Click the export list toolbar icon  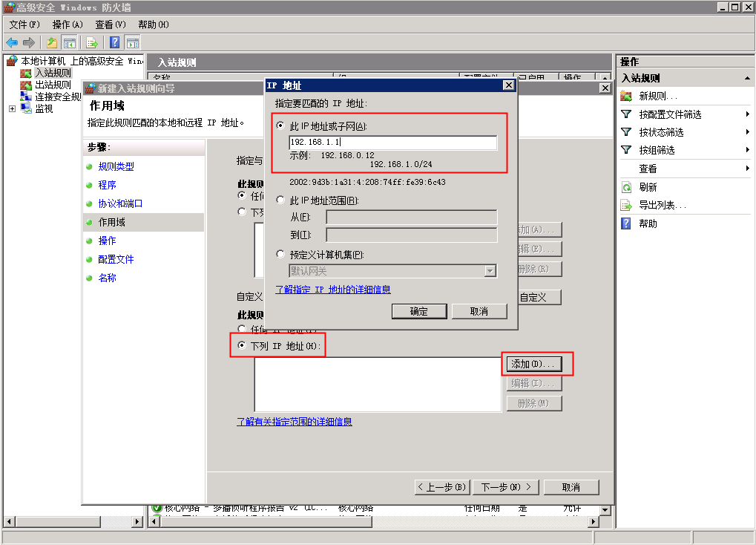[92, 42]
